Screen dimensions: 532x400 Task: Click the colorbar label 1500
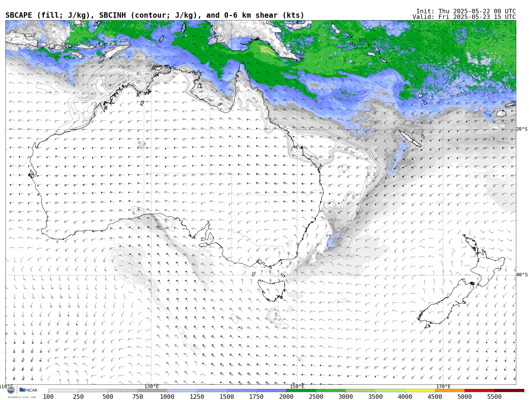[227, 397]
